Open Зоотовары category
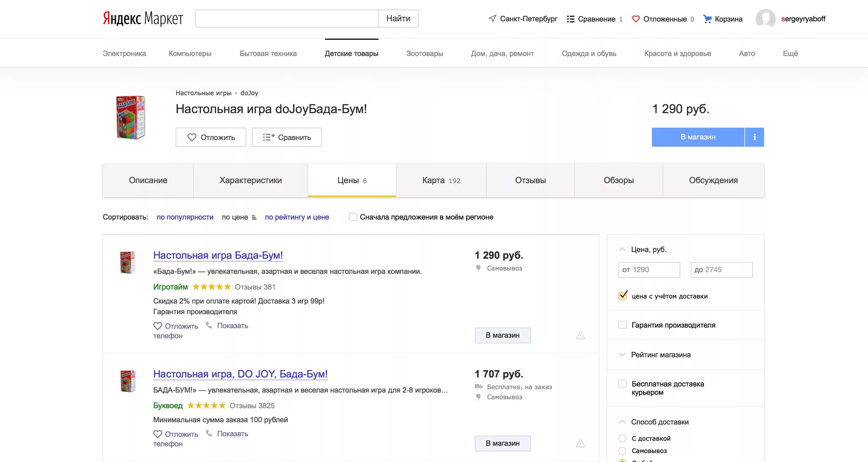The image size is (868, 462). point(425,53)
